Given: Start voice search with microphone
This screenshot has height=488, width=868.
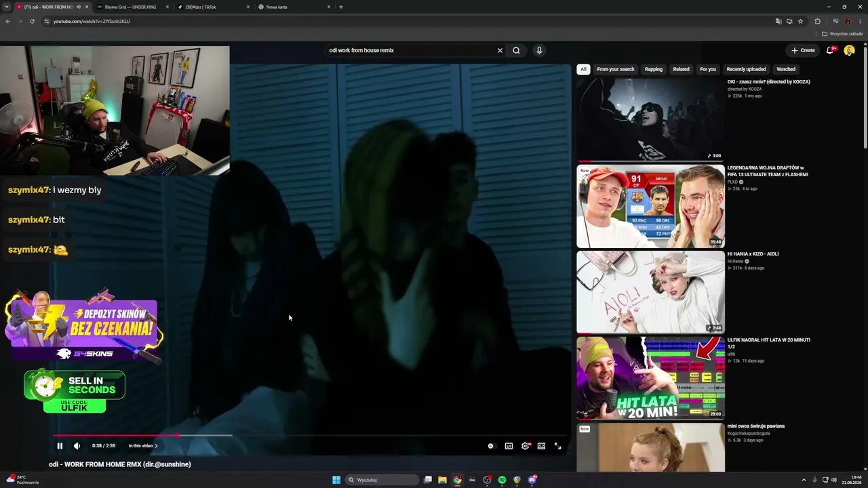Looking at the screenshot, I should tap(539, 50).
